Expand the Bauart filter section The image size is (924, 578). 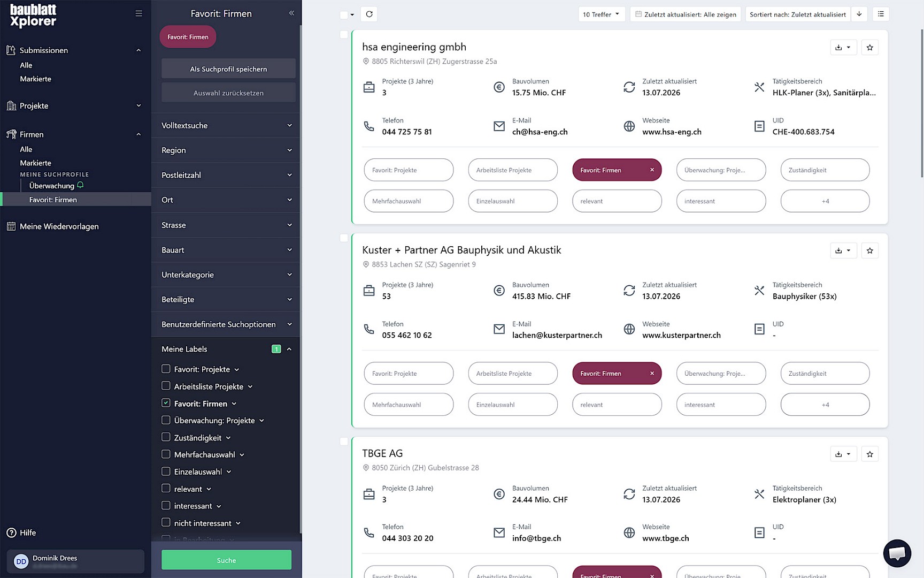pos(227,250)
